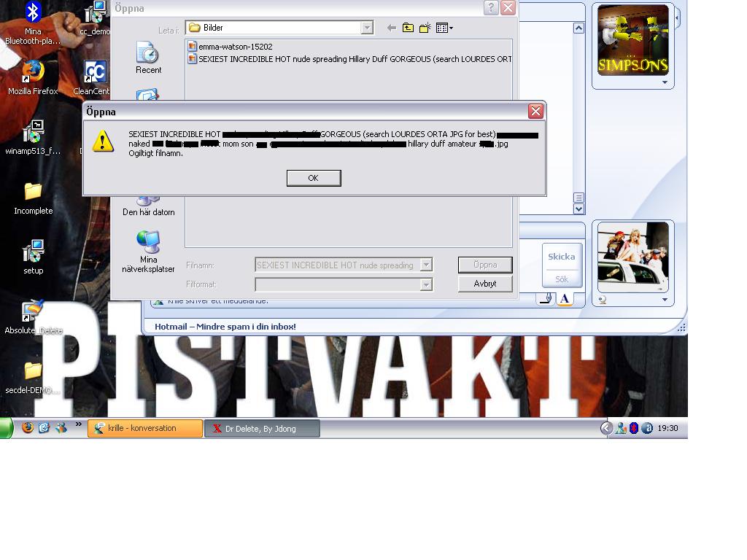Screen dimensions: 747x560
Task: Open Absolute Delete desktop shortcut
Action: click(33, 317)
